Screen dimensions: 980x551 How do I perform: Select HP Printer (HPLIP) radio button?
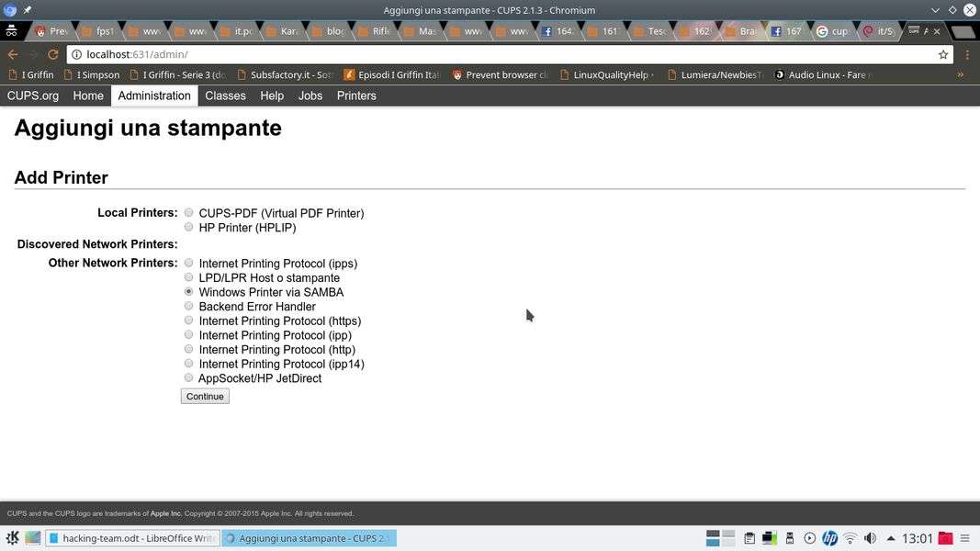[x=189, y=228]
